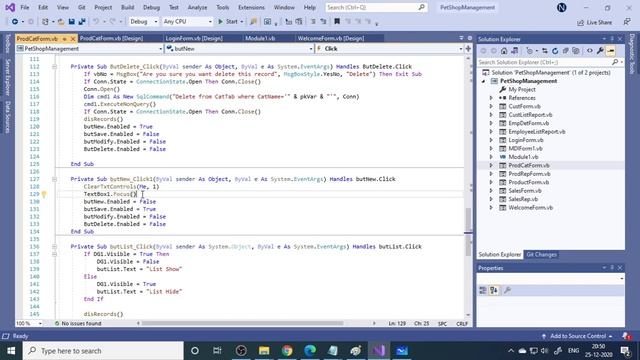Open File Explorer from the taskbar
The height and width of the screenshot is (360, 640).
264,351
